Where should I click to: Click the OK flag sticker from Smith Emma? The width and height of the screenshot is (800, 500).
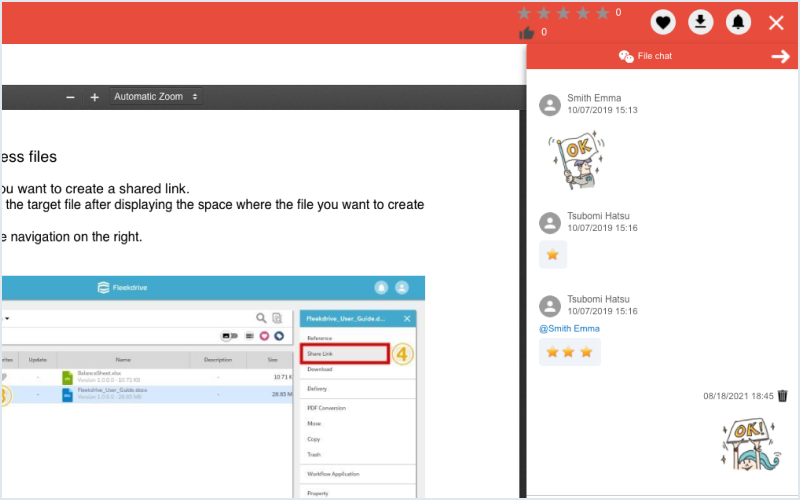(577, 160)
